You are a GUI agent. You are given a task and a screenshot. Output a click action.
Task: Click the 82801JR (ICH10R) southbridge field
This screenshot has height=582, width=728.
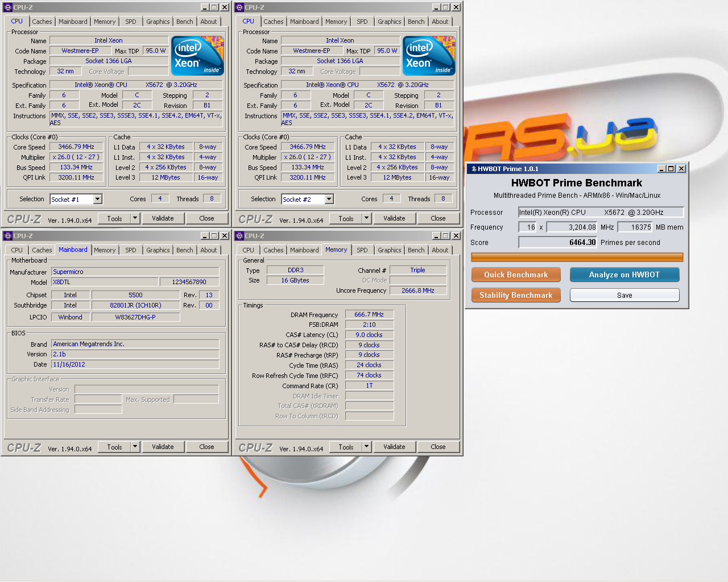tap(135, 305)
